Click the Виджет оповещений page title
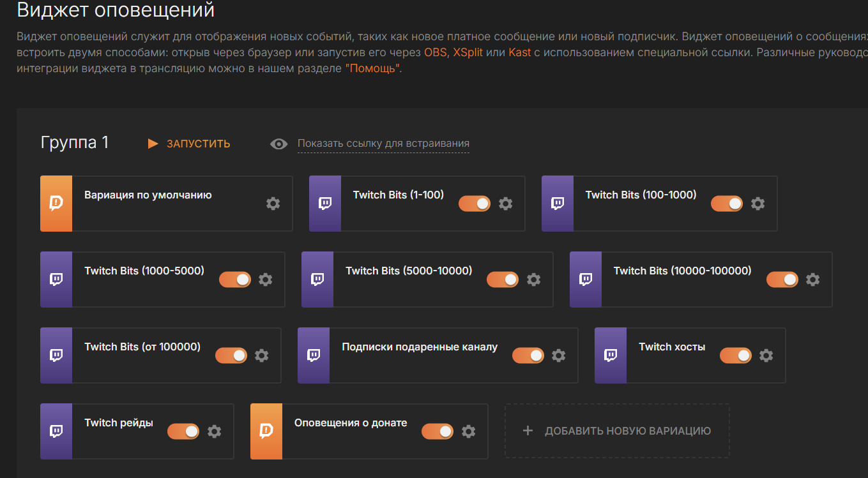The height and width of the screenshot is (478, 868). tap(116, 10)
